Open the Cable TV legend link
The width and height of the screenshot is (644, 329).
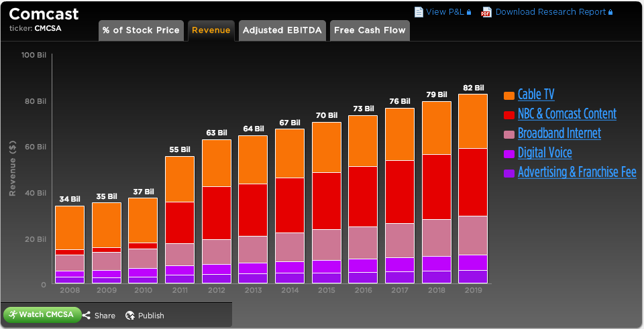(536, 94)
